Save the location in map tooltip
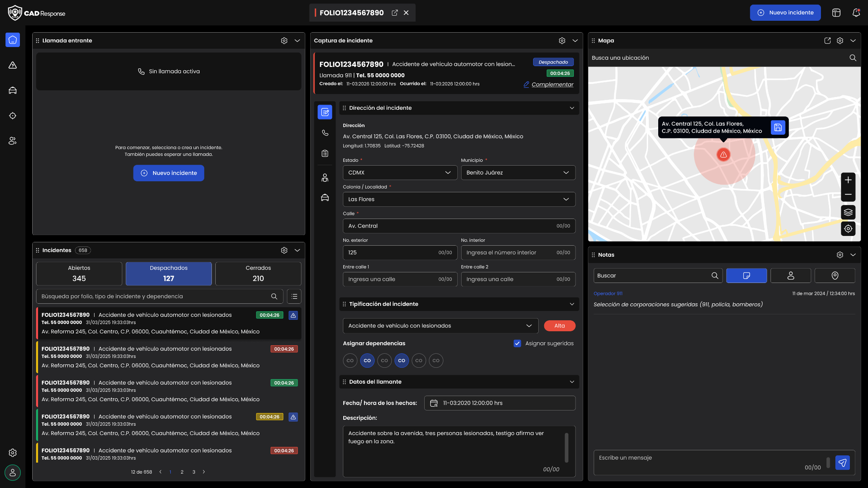Image resolution: width=868 pixels, height=488 pixels. (x=778, y=127)
